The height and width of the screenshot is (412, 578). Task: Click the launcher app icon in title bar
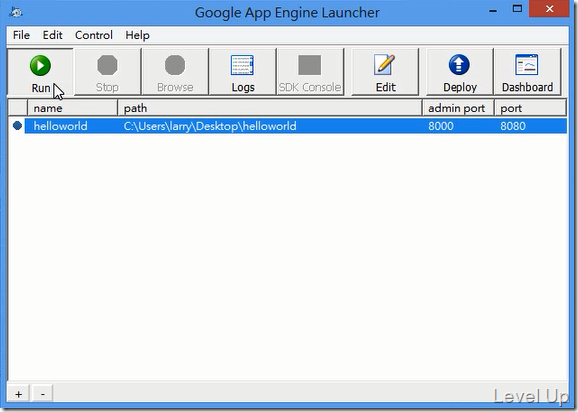(16, 12)
